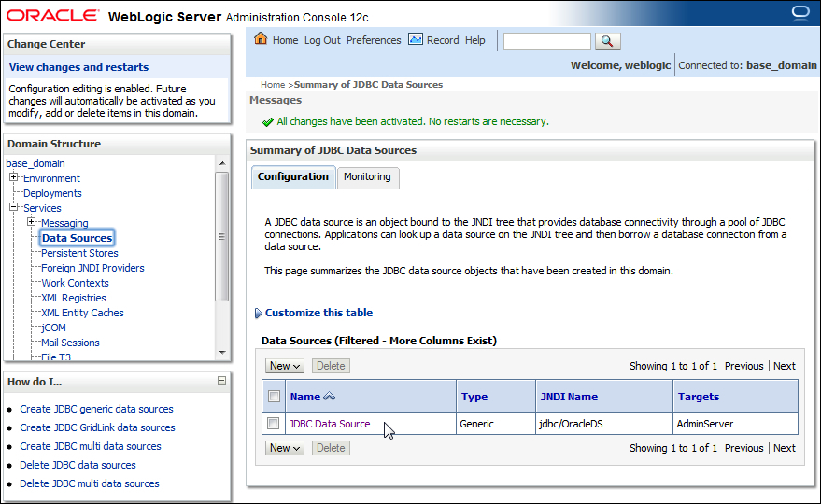Switch to the Configuration tab
The height and width of the screenshot is (504, 821).
[x=293, y=177]
